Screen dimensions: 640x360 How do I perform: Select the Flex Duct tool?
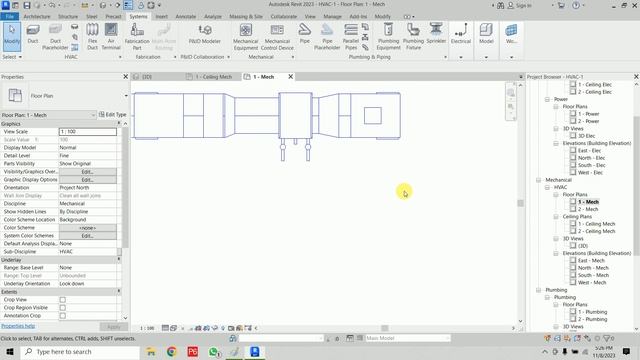92,36
